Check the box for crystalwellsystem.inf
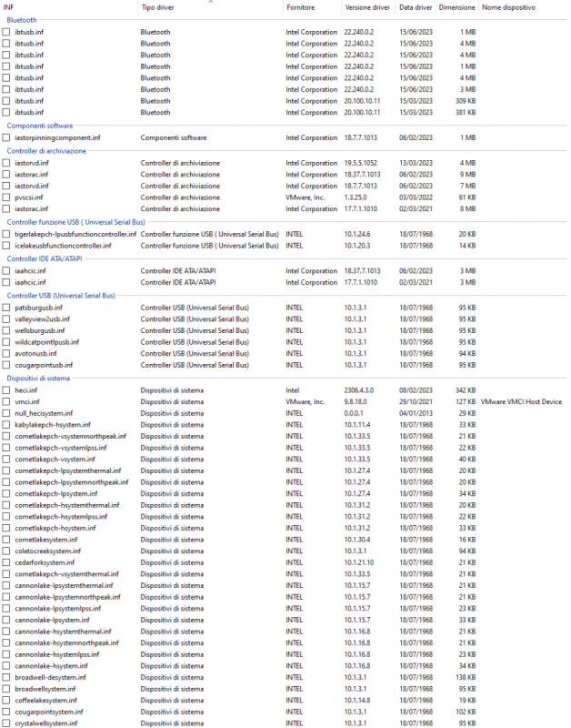The width and height of the screenshot is (571, 728). coord(6,723)
